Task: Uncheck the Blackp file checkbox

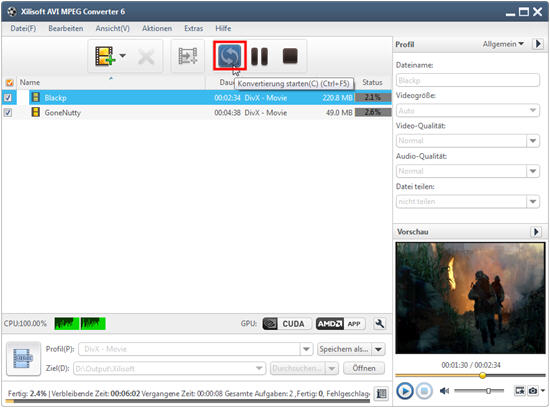Action: tap(8, 98)
